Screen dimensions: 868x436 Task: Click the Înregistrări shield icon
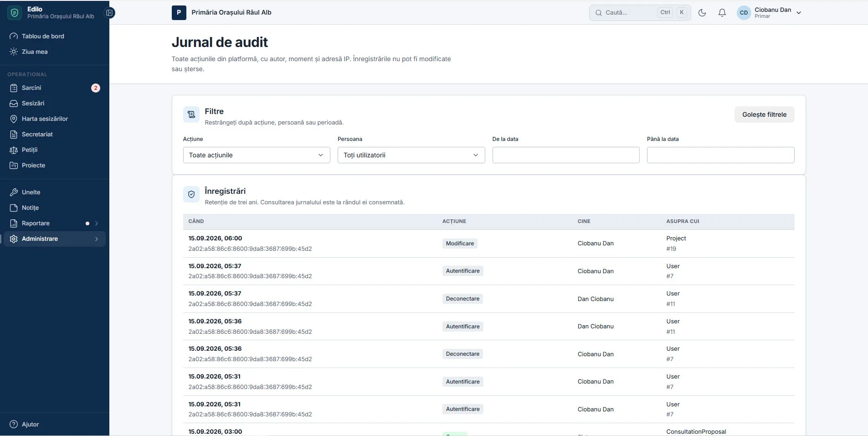click(191, 194)
